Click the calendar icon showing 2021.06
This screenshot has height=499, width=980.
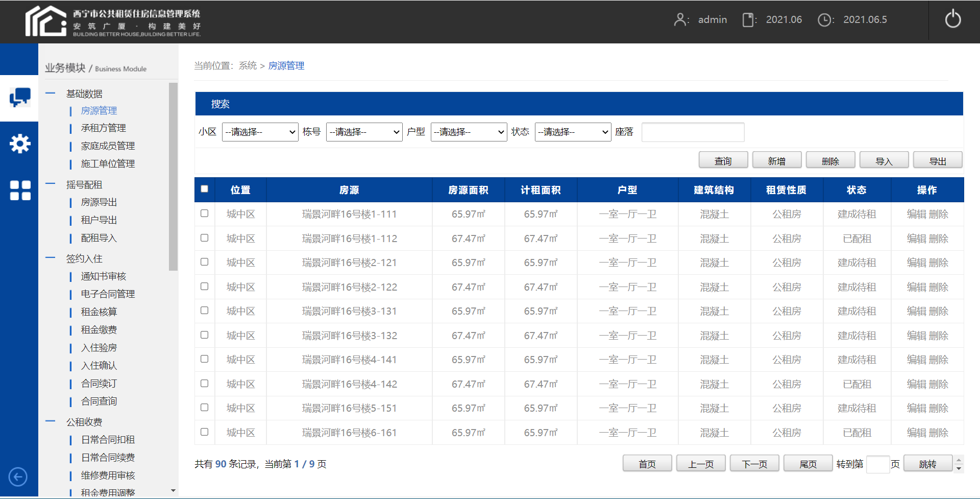(748, 19)
